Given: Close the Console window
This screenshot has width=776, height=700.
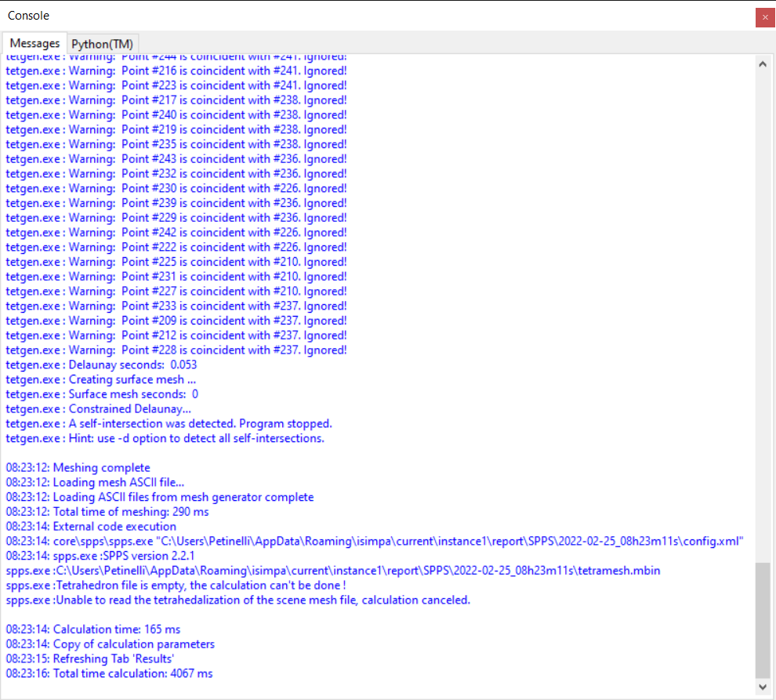Looking at the screenshot, I should pyautogui.click(x=765, y=16).
